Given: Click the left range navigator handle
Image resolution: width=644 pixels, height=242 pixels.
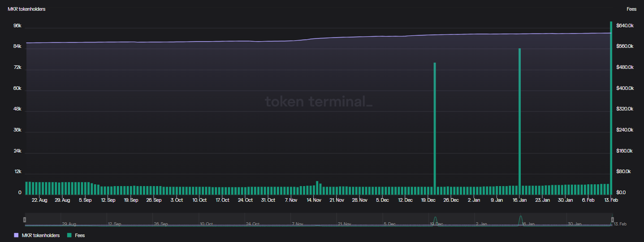Looking at the screenshot, I should pos(25,219).
